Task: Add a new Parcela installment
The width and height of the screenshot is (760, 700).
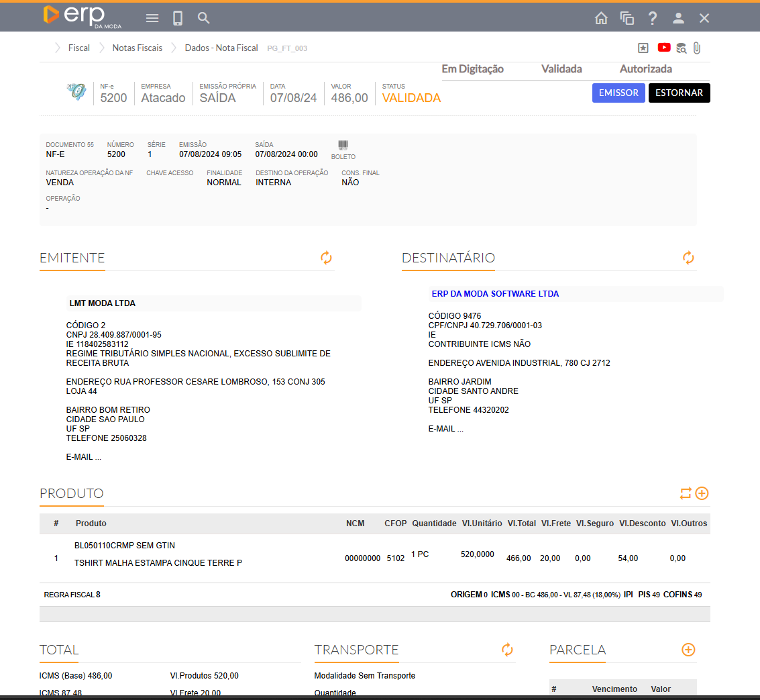Action: pos(688,650)
